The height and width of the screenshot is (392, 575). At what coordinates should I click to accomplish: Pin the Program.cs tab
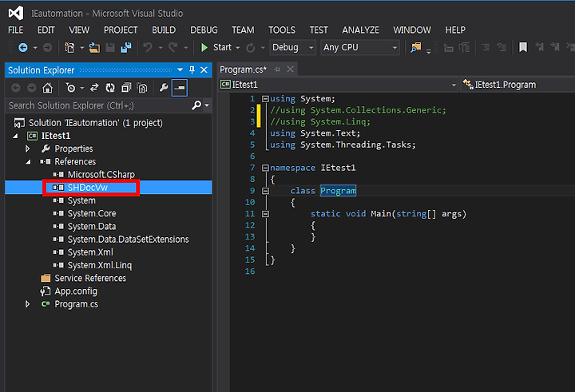277,69
